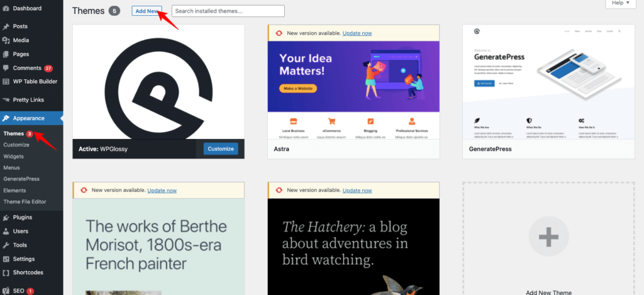The height and width of the screenshot is (295, 644).
Task: Click the Yoast SEO icon
Action: tap(6, 291)
